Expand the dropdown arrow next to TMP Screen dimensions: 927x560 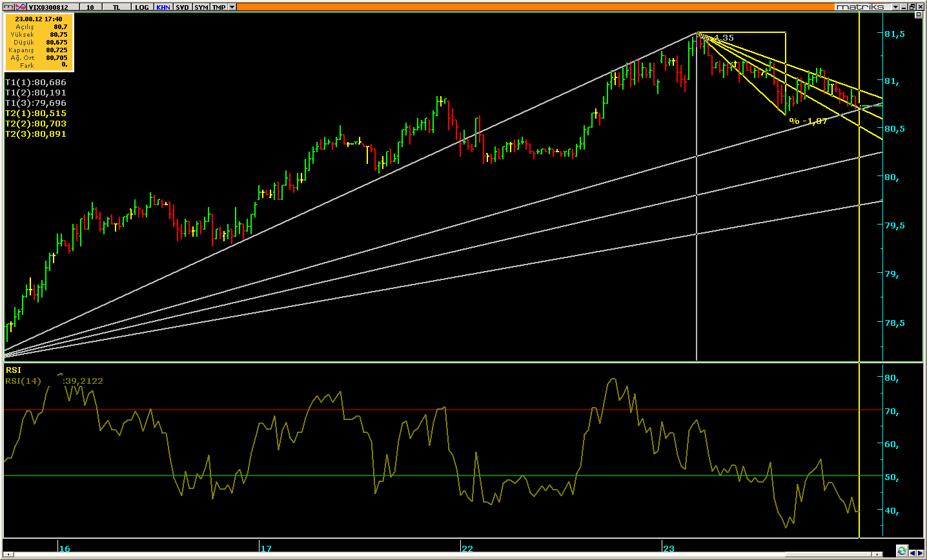(x=232, y=7)
